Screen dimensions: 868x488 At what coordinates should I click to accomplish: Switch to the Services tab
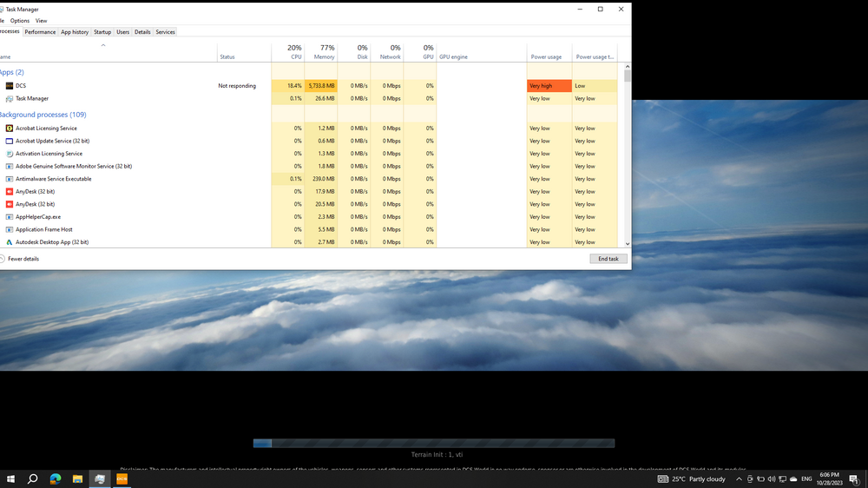coord(165,32)
